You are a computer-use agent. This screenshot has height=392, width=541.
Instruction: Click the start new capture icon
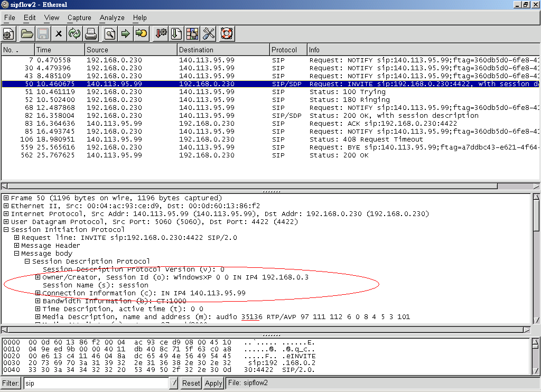8,34
